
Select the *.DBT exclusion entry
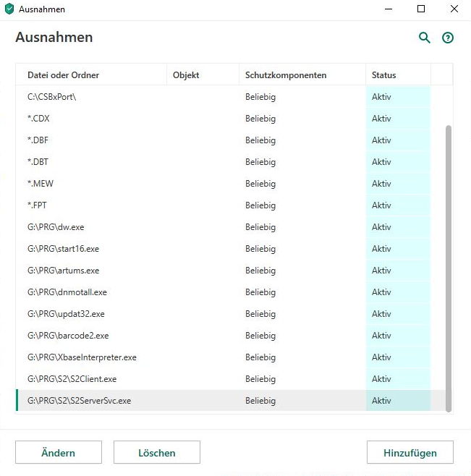click(231, 162)
